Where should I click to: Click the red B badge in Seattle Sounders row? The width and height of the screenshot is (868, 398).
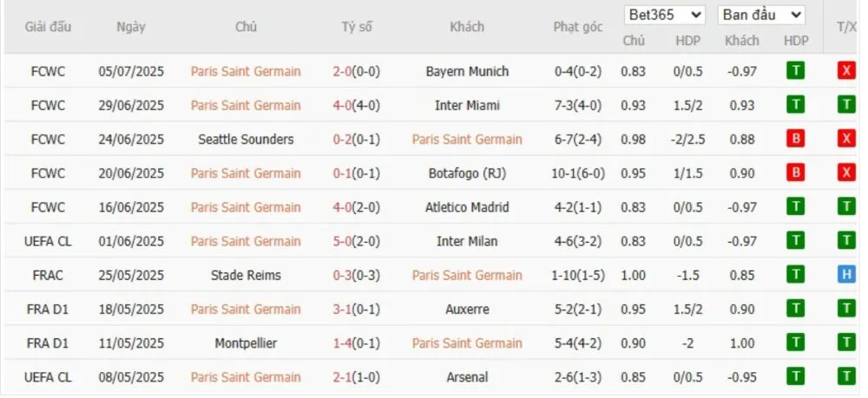[795, 140]
